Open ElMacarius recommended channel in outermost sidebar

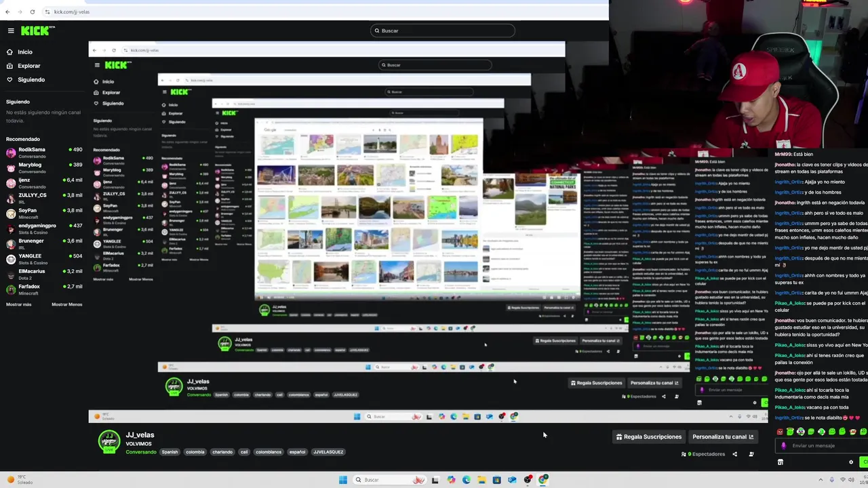(x=44, y=274)
